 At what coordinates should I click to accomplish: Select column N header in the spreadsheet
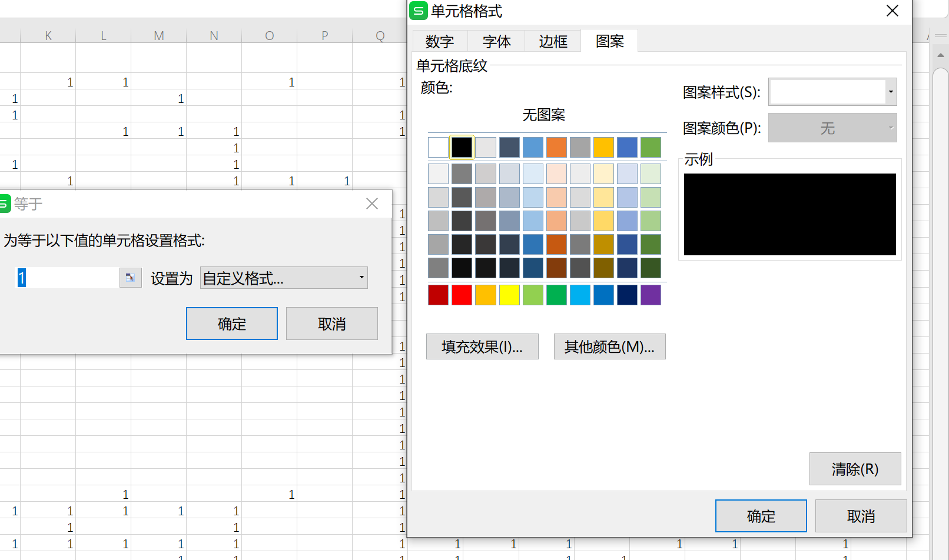click(x=214, y=36)
